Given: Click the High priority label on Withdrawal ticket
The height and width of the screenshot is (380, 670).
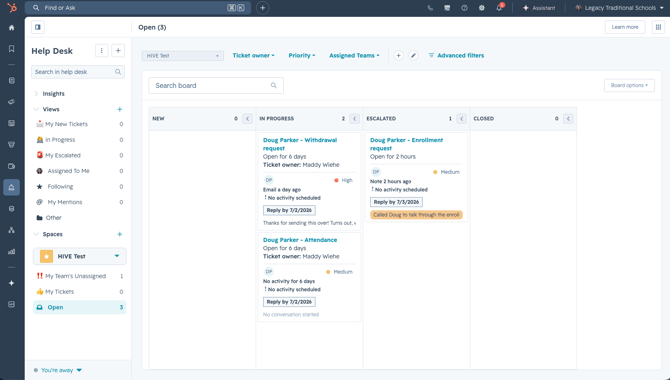Looking at the screenshot, I should [x=344, y=180].
